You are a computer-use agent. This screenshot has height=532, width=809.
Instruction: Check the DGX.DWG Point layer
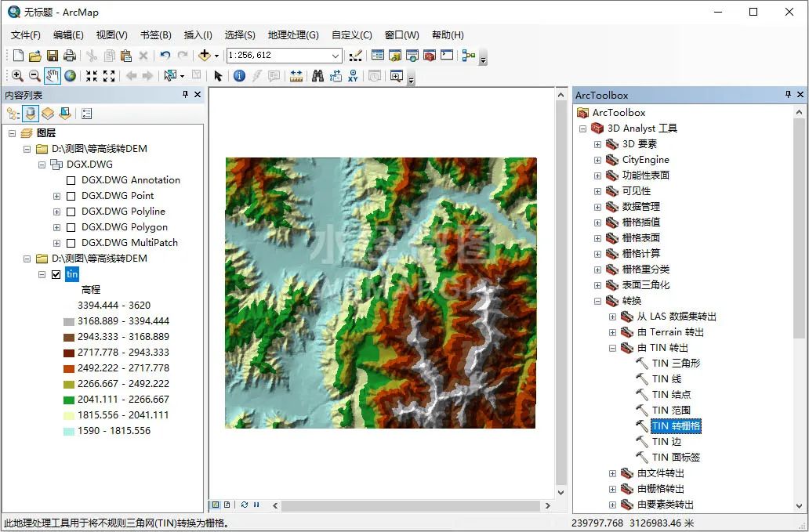click(71, 196)
